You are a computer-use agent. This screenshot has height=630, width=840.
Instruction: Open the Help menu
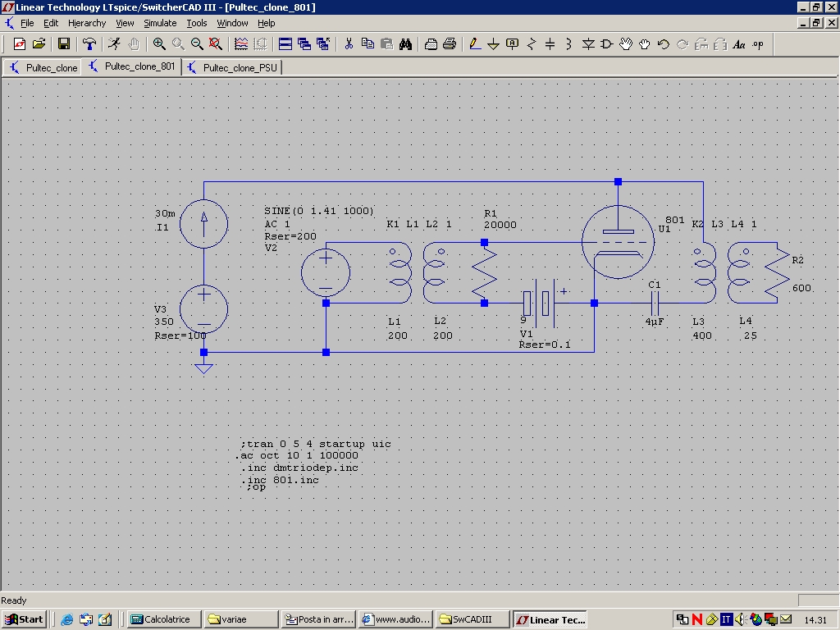coord(267,23)
